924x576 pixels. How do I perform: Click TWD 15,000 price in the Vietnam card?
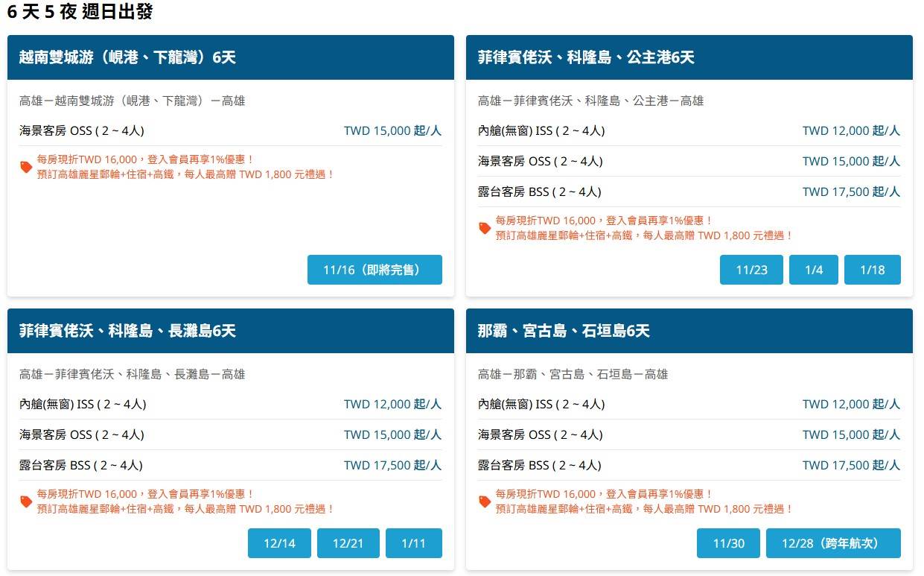point(392,130)
